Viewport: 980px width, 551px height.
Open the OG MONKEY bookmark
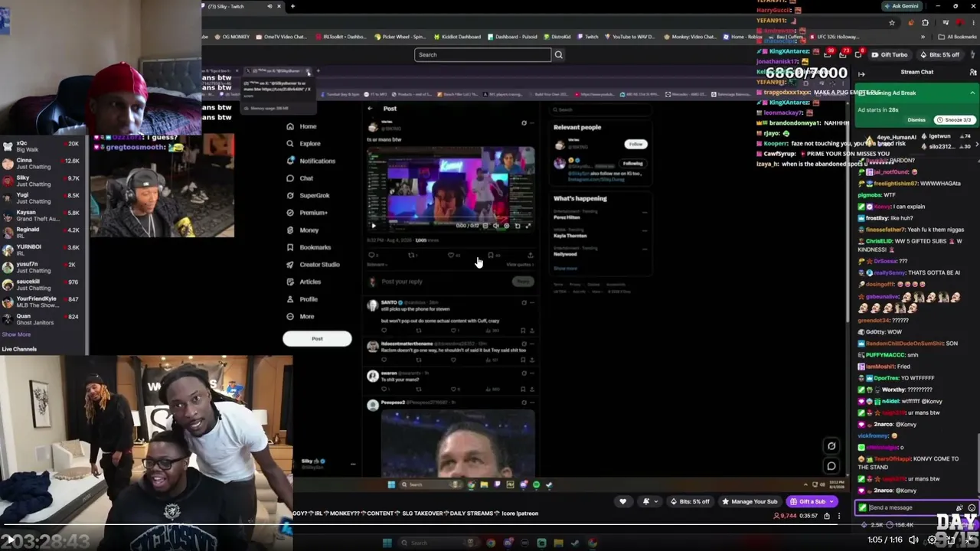point(231,37)
